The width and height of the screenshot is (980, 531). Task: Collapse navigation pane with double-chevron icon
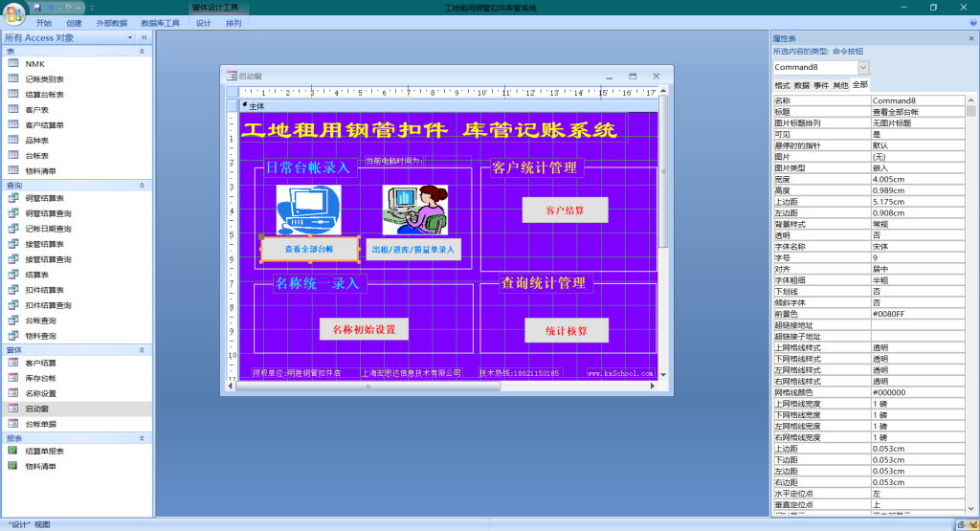coord(145,37)
